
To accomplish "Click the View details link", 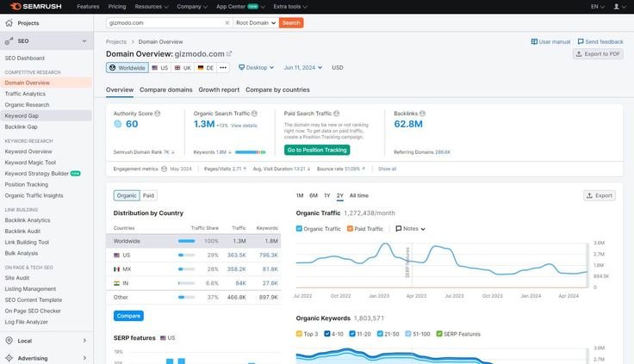I will pyautogui.click(x=244, y=126).
